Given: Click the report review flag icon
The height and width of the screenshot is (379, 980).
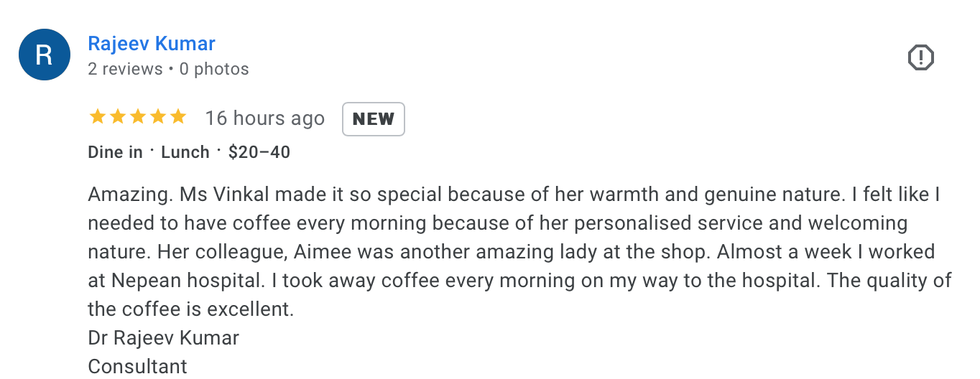Looking at the screenshot, I should [920, 57].
